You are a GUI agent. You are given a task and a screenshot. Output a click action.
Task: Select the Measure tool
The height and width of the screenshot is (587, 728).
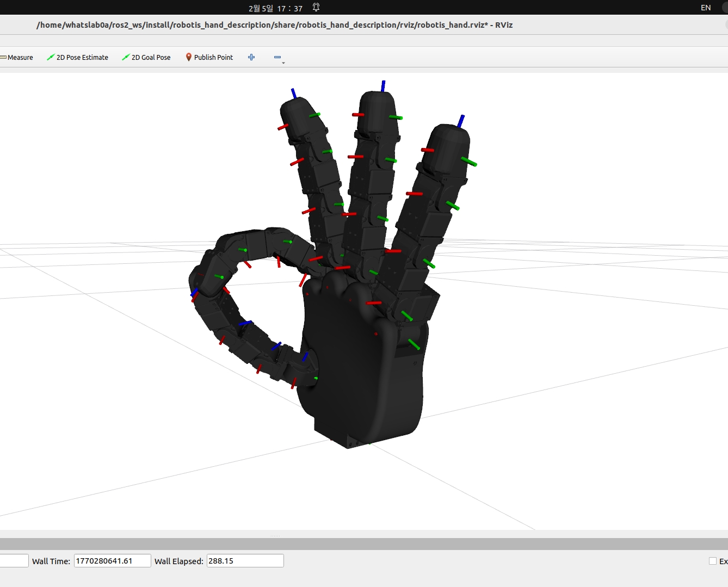(x=17, y=58)
